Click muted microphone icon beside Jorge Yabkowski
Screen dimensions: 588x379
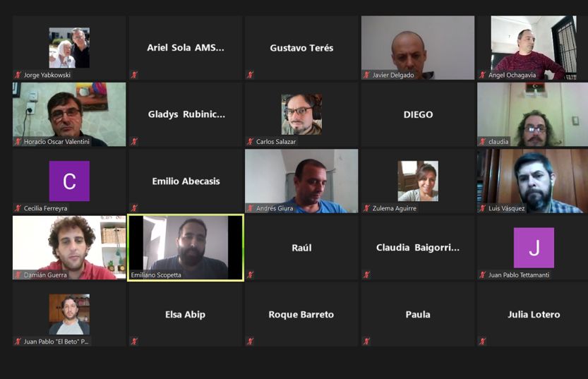point(18,75)
